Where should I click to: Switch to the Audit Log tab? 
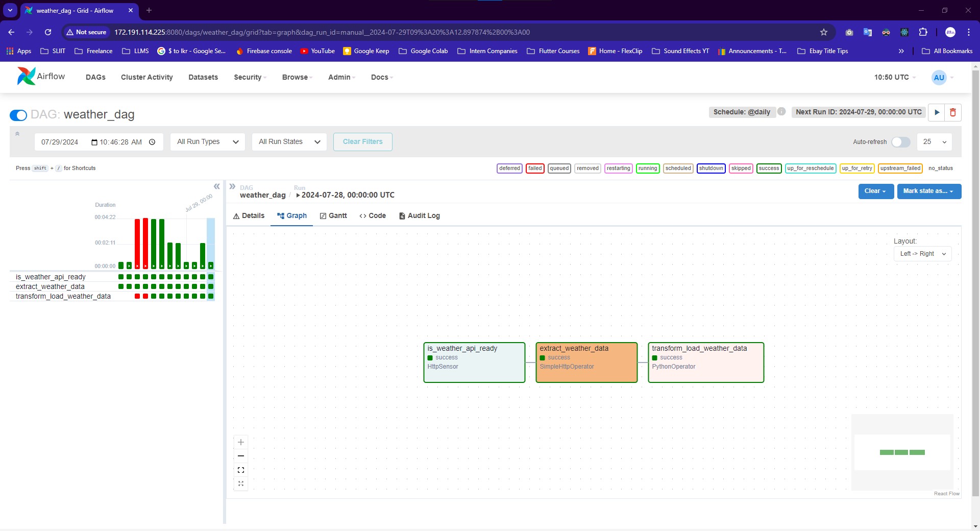point(419,216)
